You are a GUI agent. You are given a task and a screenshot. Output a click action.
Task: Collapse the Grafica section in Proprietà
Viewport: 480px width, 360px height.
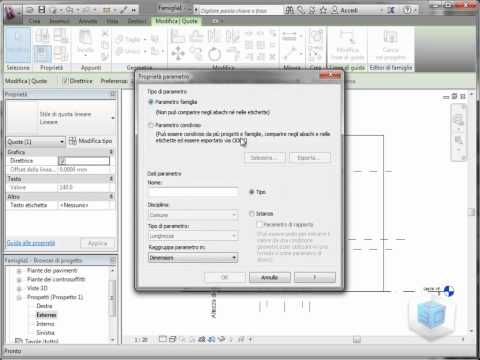(x=111, y=152)
